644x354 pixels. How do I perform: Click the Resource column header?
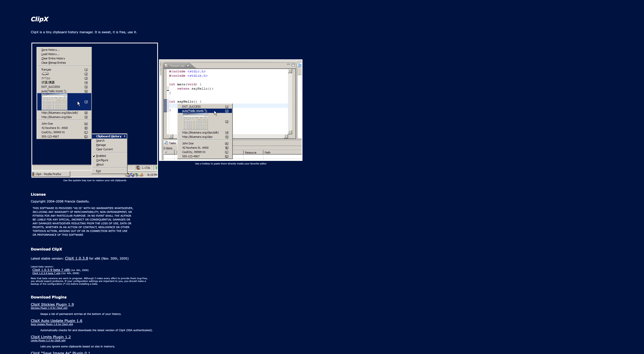click(x=253, y=153)
